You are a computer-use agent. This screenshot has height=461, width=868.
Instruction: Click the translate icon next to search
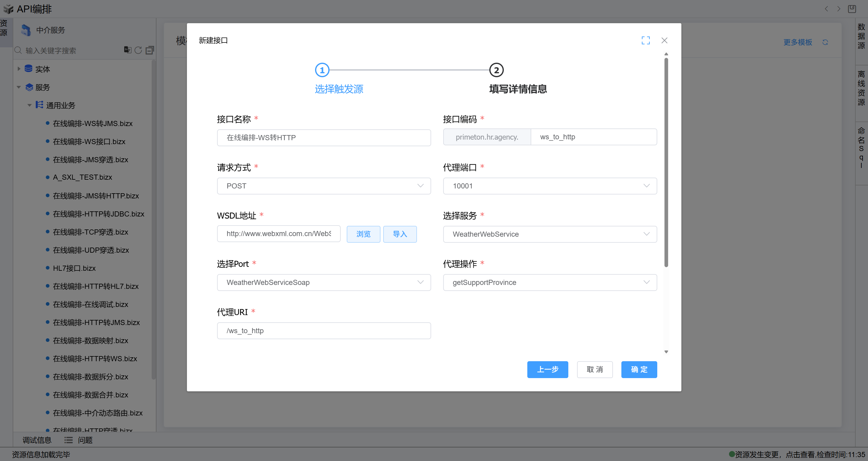point(127,50)
